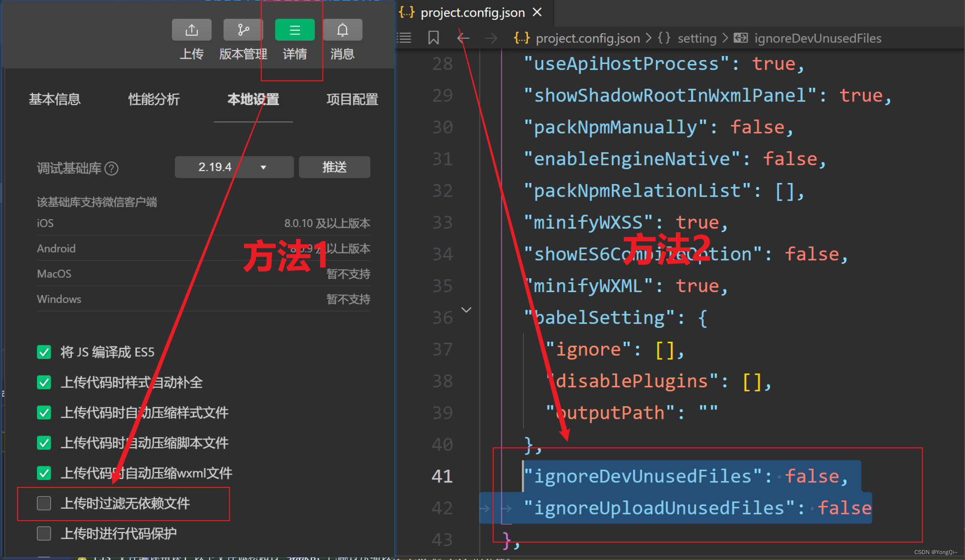
Task: Open version management (版本管理) branch icon
Action: tap(243, 30)
